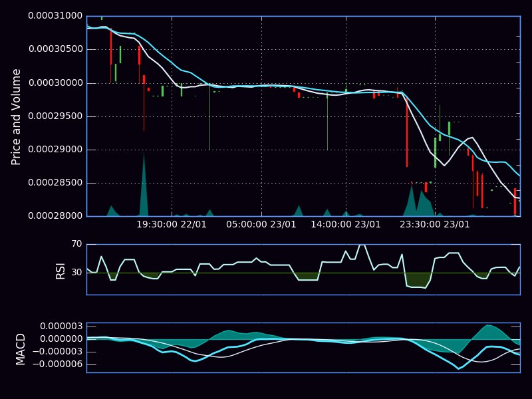Screen dimensions: 532x399
Task: Click the Price and Volume axis title
Action: point(16,117)
